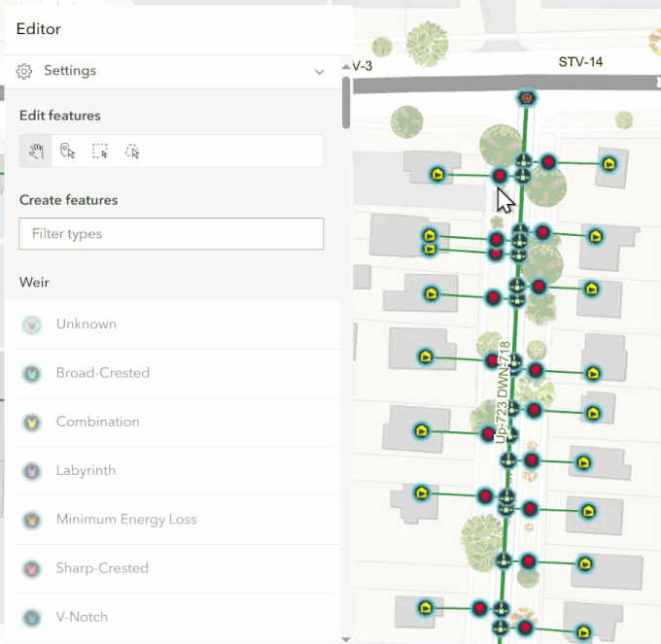Pick the Unknown weir template icon

click(x=32, y=324)
